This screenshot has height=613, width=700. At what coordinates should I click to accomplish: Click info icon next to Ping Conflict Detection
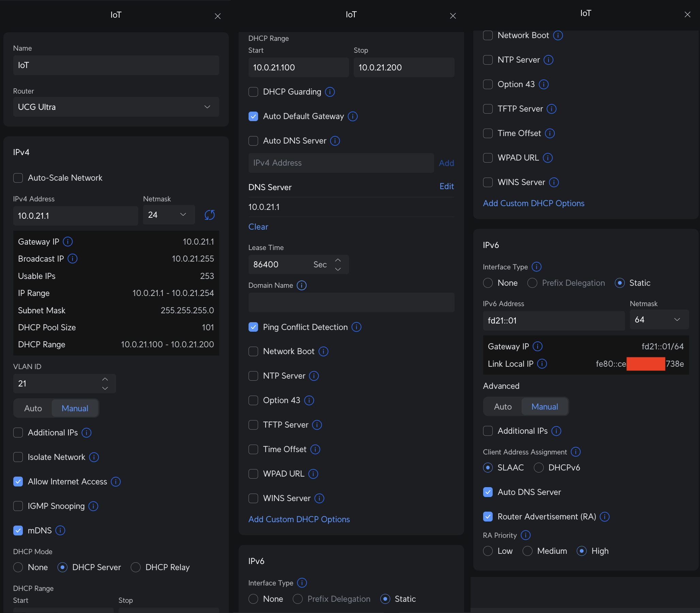coord(356,327)
